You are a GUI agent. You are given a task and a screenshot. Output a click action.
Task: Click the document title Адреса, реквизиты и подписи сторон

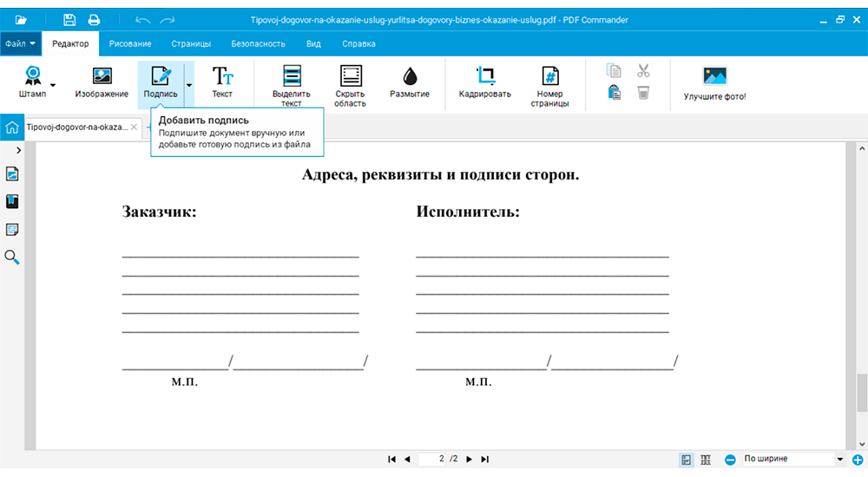click(441, 175)
